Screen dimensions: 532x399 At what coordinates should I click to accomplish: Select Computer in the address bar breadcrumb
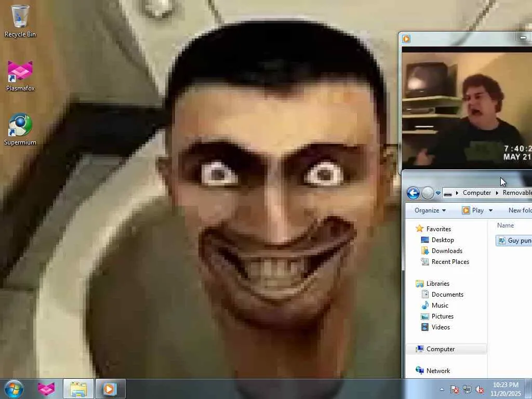click(x=477, y=193)
